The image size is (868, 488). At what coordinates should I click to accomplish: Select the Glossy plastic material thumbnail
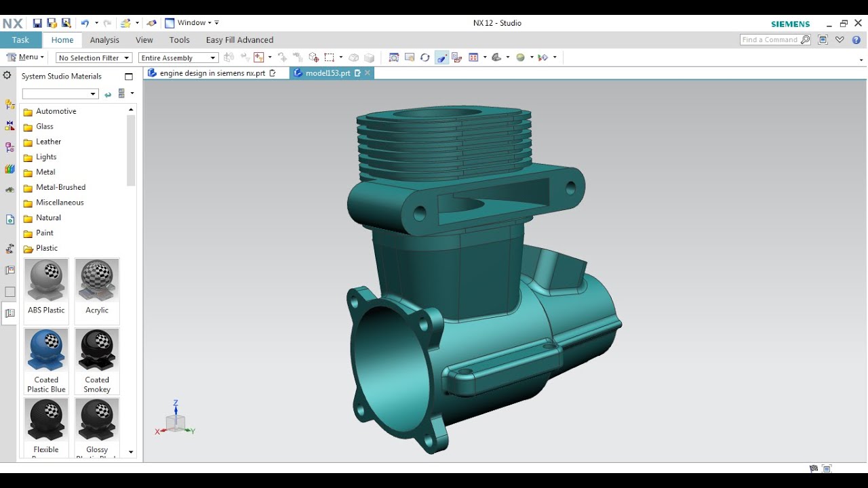(97, 427)
